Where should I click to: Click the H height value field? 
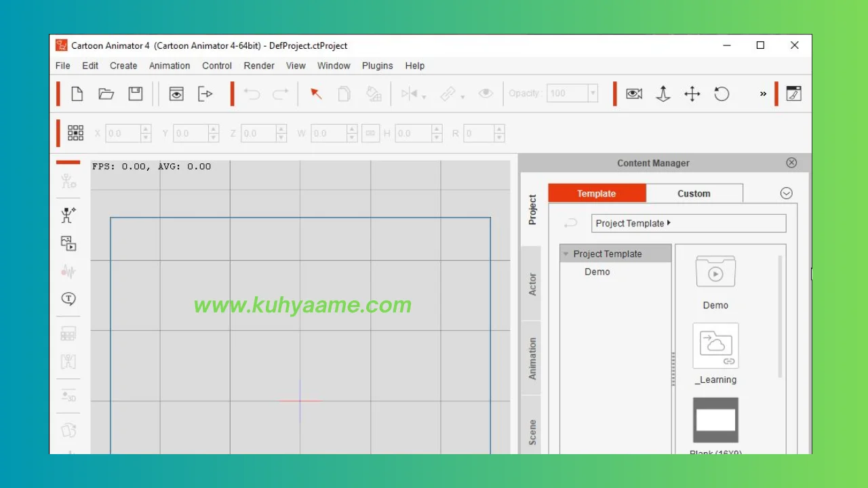click(x=413, y=134)
